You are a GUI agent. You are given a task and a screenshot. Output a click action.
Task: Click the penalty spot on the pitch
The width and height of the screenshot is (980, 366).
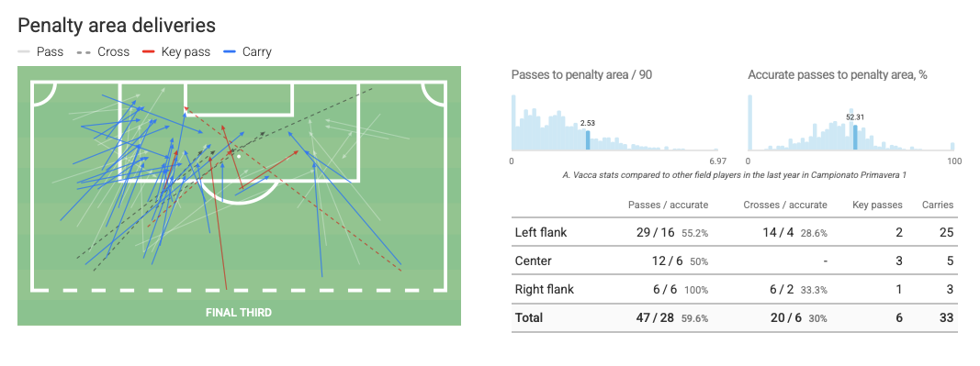click(238, 156)
